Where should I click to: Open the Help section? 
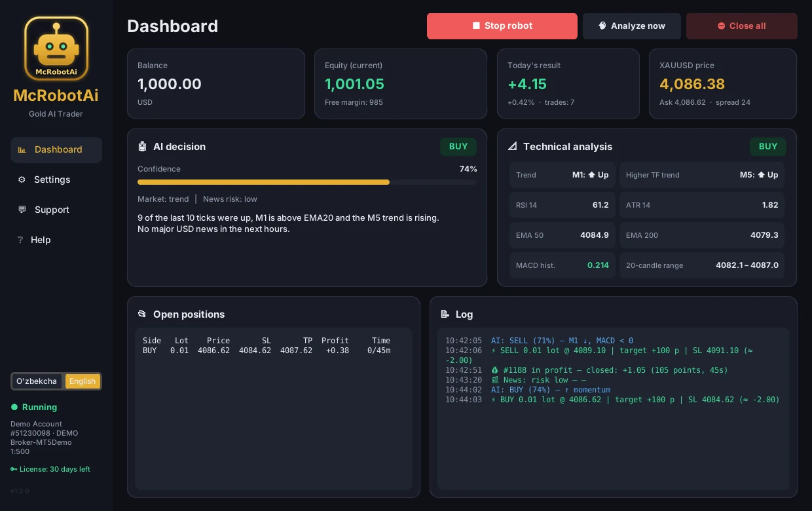[56, 240]
